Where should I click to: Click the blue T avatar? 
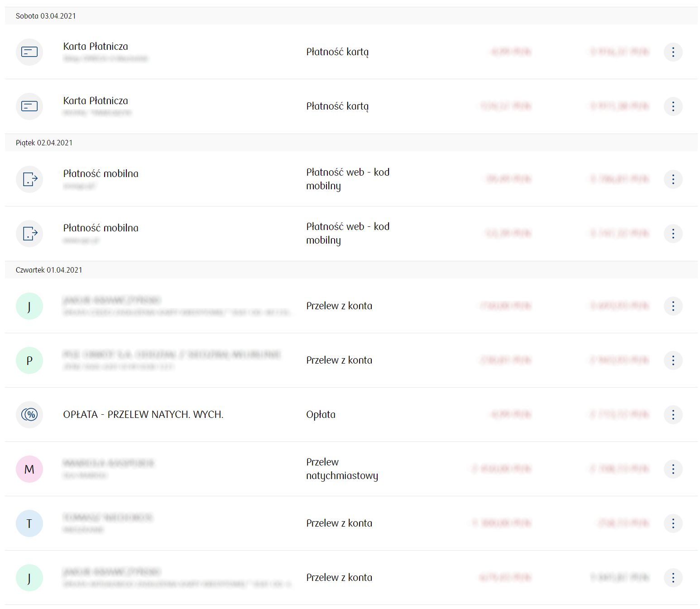point(29,523)
